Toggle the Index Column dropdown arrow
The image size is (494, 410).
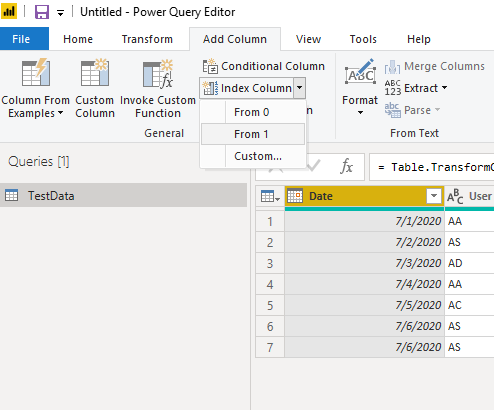pos(299,88)
